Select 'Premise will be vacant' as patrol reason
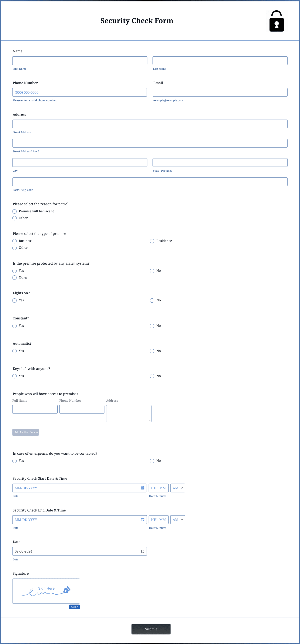The height and width of the screenshot is (644, 300). click(x=14, y=211)
